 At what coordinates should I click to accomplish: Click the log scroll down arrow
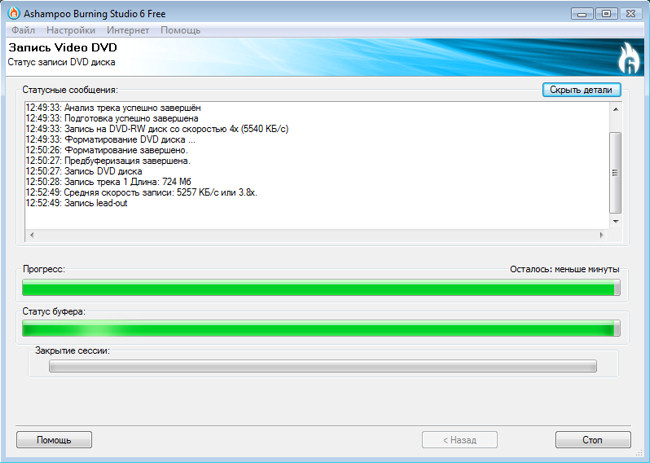click(615, 221)
